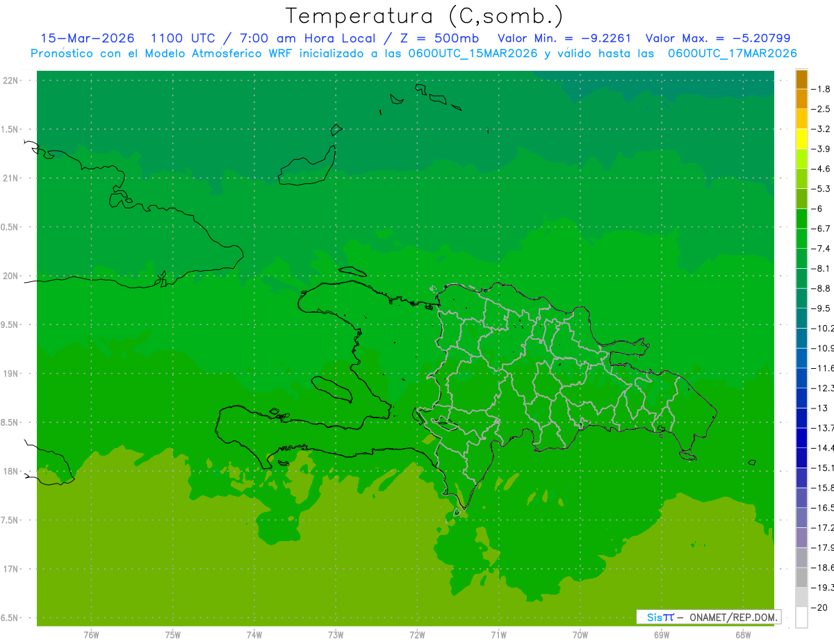Click the '-20' colorbar label
This screenshot has width=834, height=644.
819,608
